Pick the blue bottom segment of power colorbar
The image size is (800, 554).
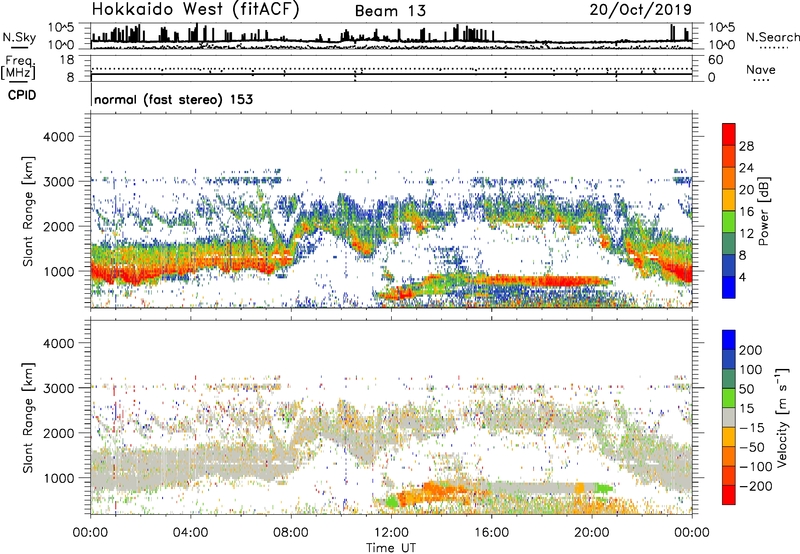tap(729, 287)
